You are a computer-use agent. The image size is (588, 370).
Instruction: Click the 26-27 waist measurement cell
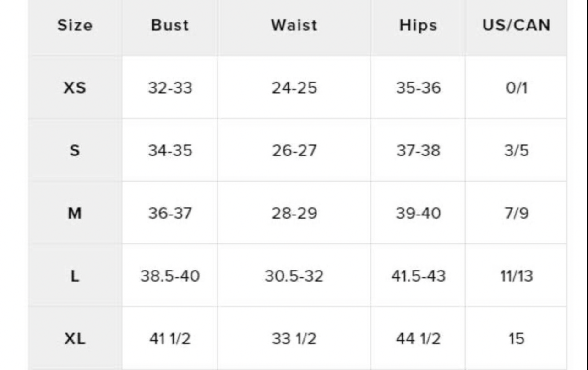294,150
